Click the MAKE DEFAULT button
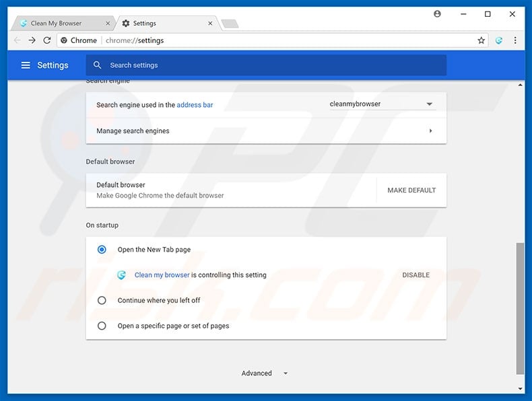The image size is (532, 401). tap(411, 190)
